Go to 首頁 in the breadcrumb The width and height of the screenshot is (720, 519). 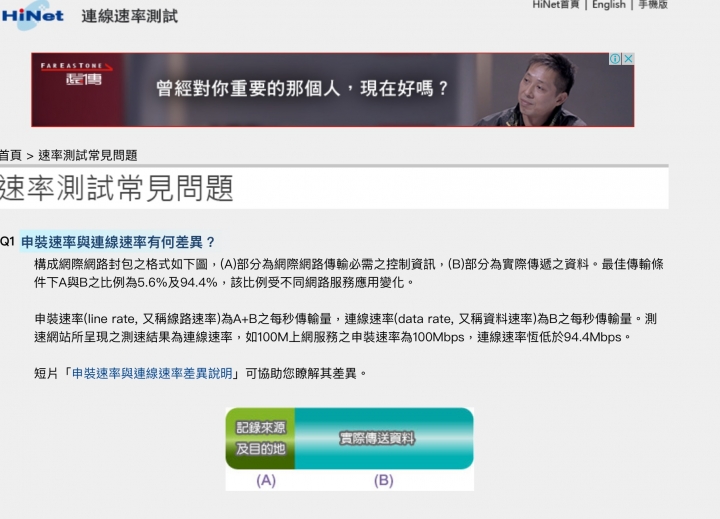[11, 155]
